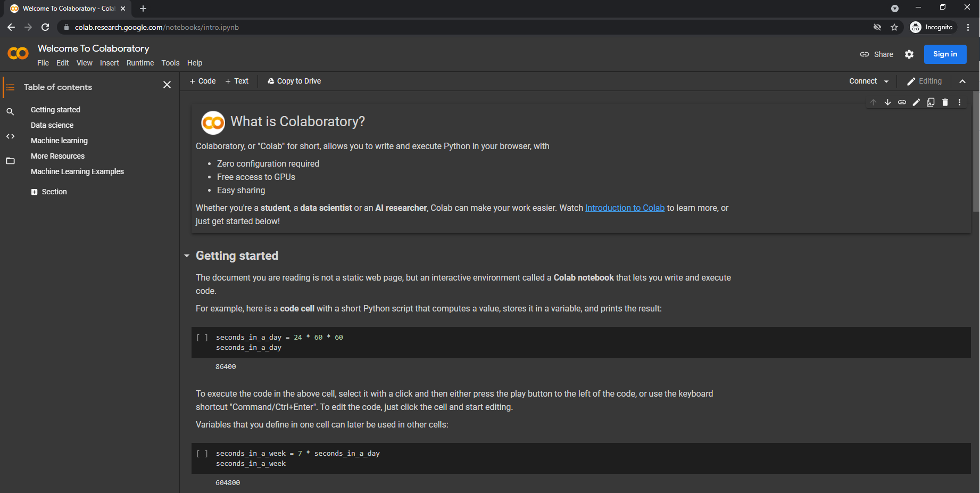Screen dimensions: 980x493
Task: Move the cell down with arrow icon
Action: point(887,102)
